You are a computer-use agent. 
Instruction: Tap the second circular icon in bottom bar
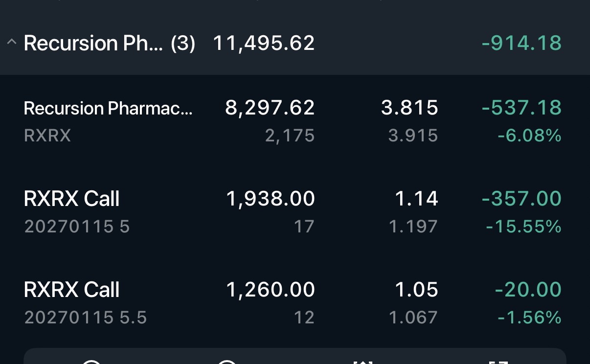coord(227,361)
